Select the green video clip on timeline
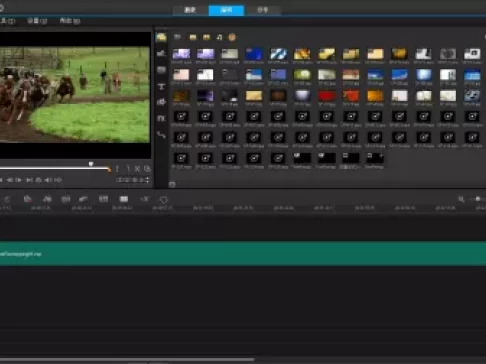 [243, 254]
